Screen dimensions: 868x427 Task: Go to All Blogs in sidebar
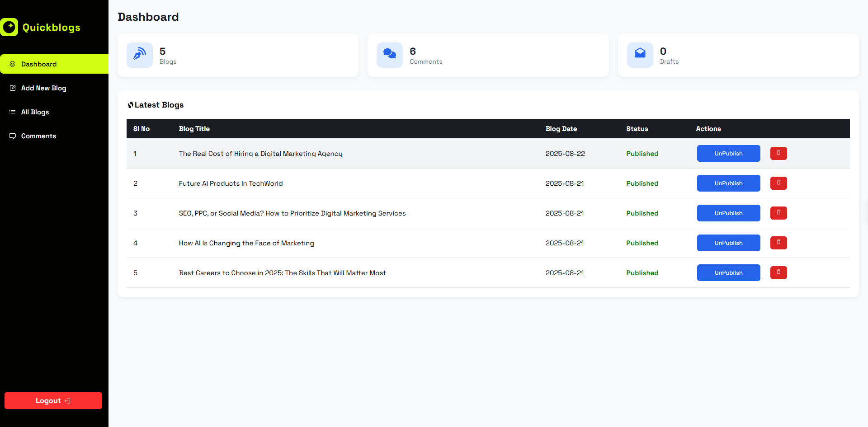point(35,112)
